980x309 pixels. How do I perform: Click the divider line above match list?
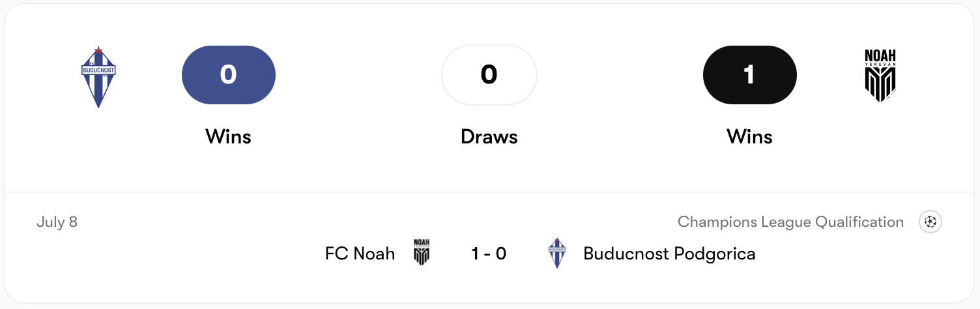click(489, 192)
